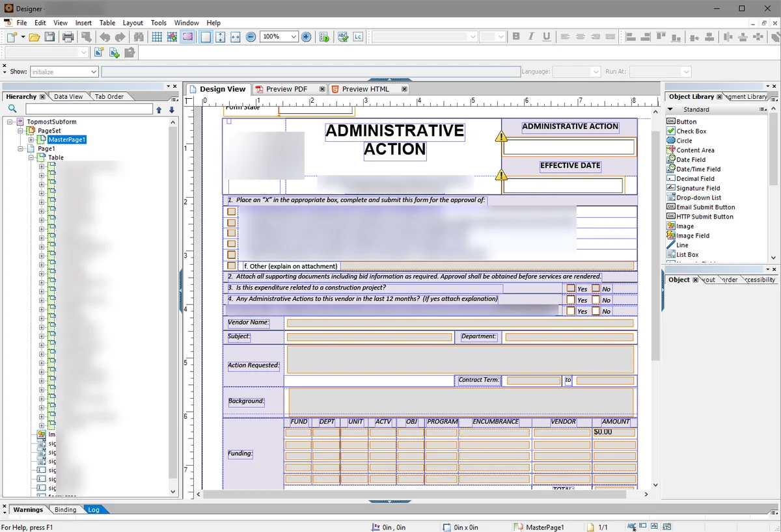
Task: Click the Fit Height zoom icon
Action: click(x=221, y=37)
